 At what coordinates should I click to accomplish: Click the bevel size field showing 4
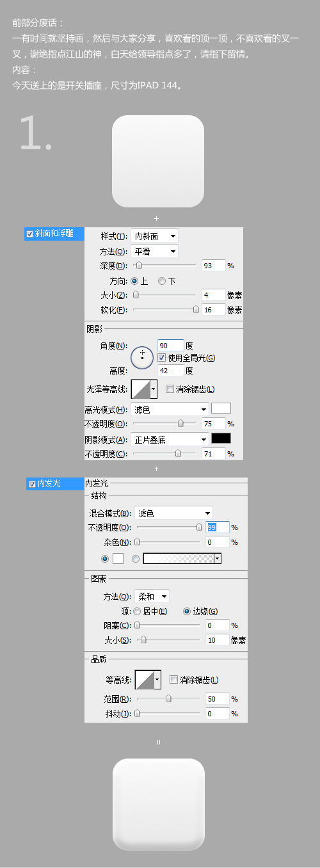(x=214, y=295)
